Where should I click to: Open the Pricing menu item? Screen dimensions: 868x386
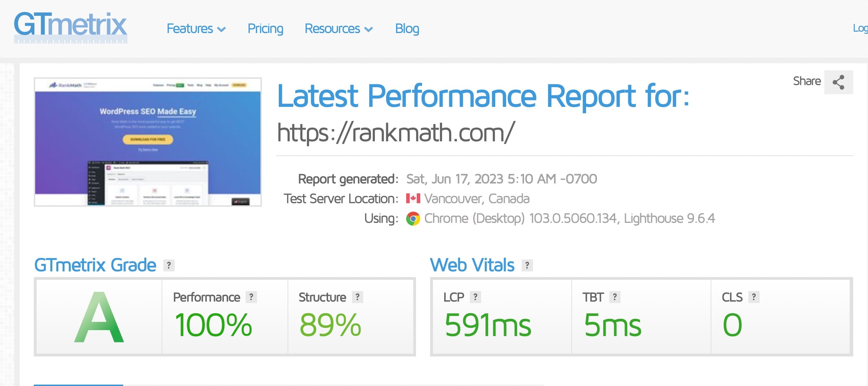coord(265,29)
